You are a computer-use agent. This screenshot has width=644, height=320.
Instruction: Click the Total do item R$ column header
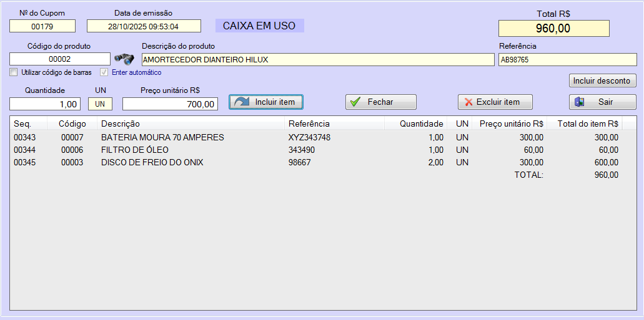tap(587, 124)
